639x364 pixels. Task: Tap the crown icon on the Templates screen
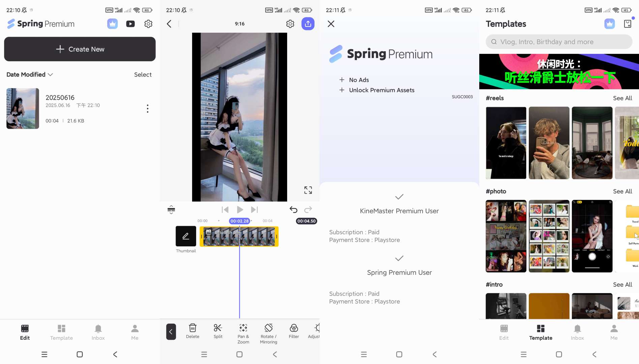(x=610, y=24)
